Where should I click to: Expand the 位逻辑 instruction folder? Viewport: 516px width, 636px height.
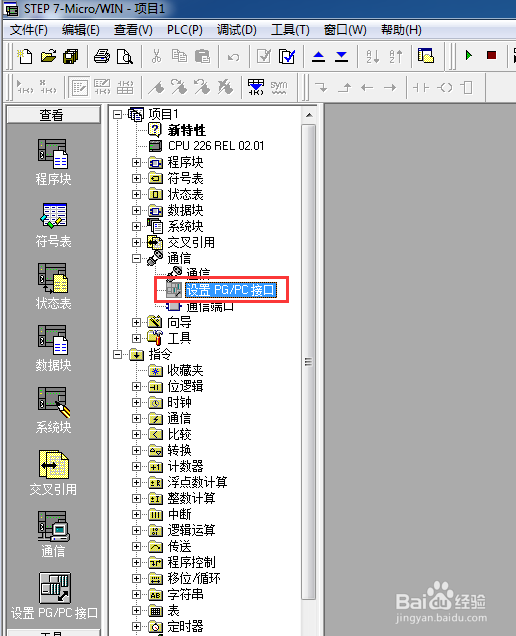click(x=136, y=386)
